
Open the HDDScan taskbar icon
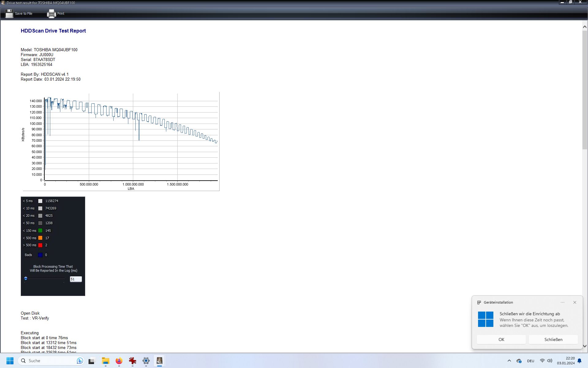pos(159,361)
